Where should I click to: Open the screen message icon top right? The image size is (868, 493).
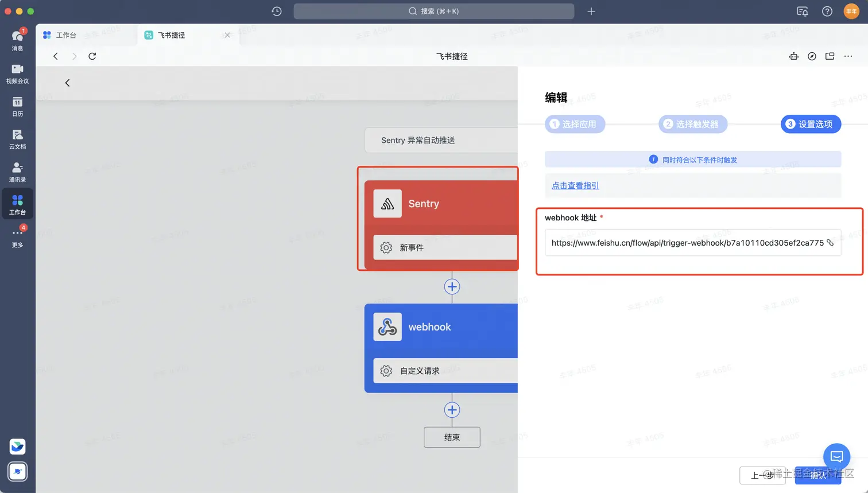click(803, 11)
